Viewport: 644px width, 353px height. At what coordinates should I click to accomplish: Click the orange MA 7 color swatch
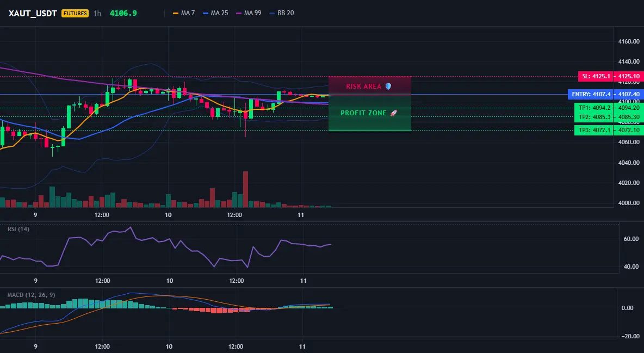[176, 13]
